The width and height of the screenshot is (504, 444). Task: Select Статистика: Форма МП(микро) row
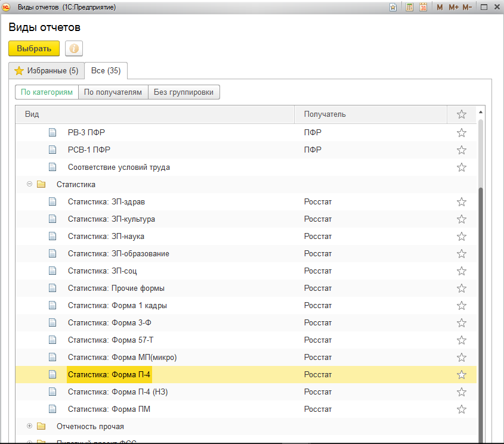246,357
